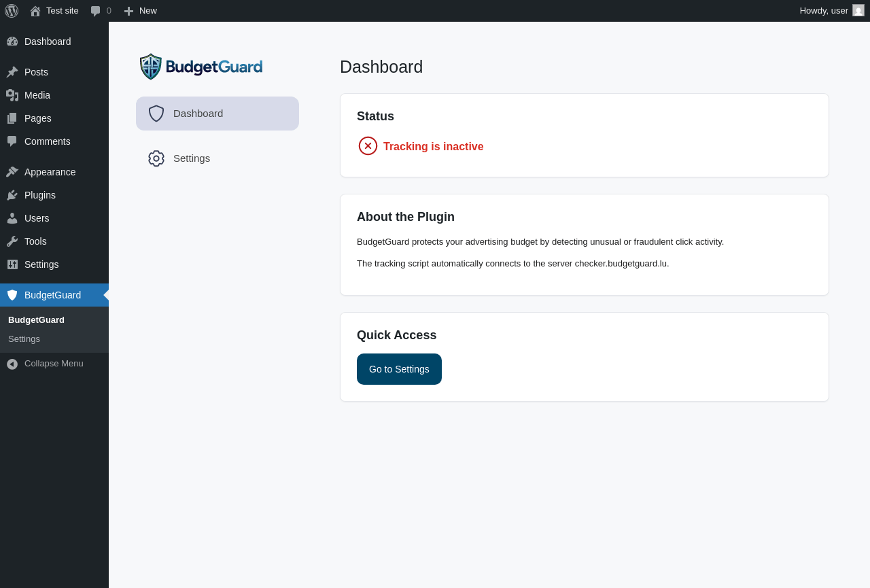
Task: Click the gear icon in plugin navigation
Action: pos(156,158)
